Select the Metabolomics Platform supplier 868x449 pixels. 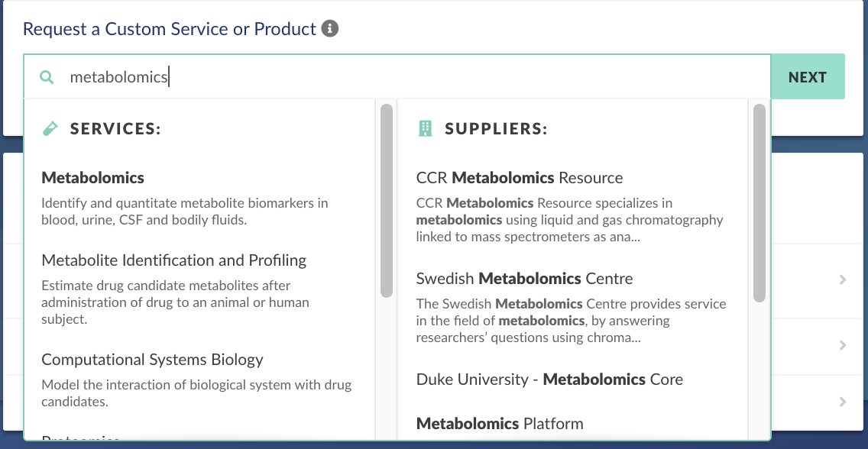[x=500, y=424]
